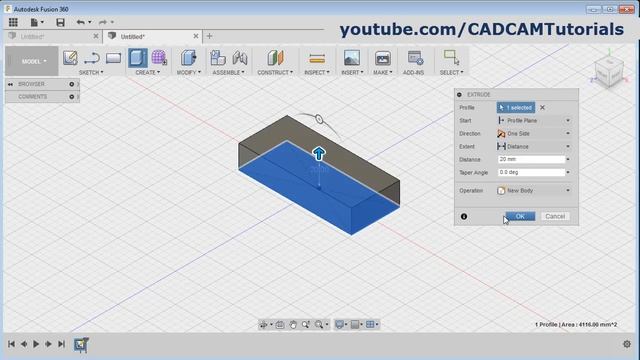Image resolution: width=640 pixels, height=360 pixels.
Task: Jump timeline to the end
Action: pos(61,344)
